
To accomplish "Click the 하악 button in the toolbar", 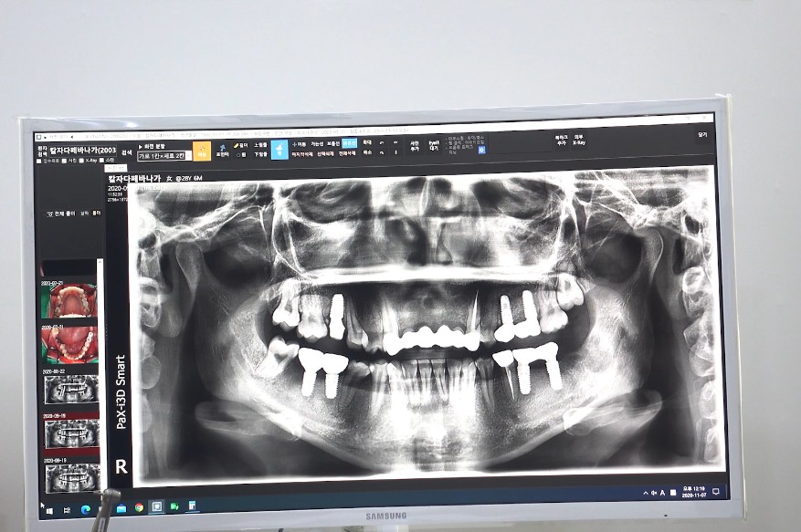I will coord(260,154).
